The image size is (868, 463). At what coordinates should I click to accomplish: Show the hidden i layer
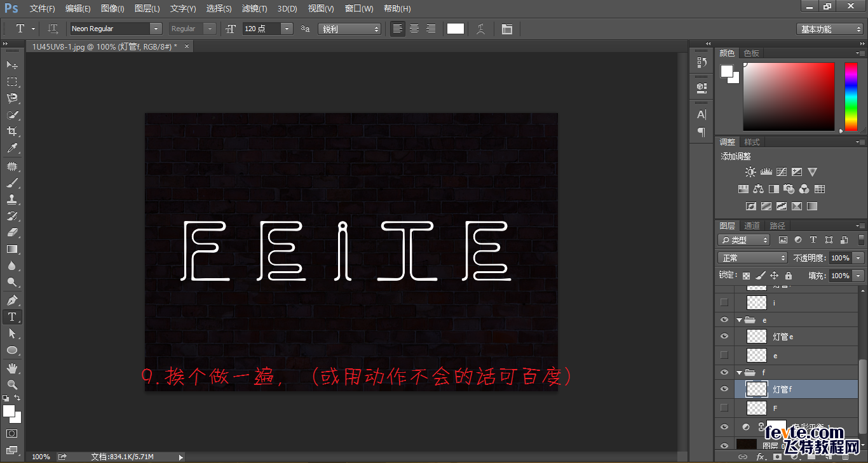point(724,303)
